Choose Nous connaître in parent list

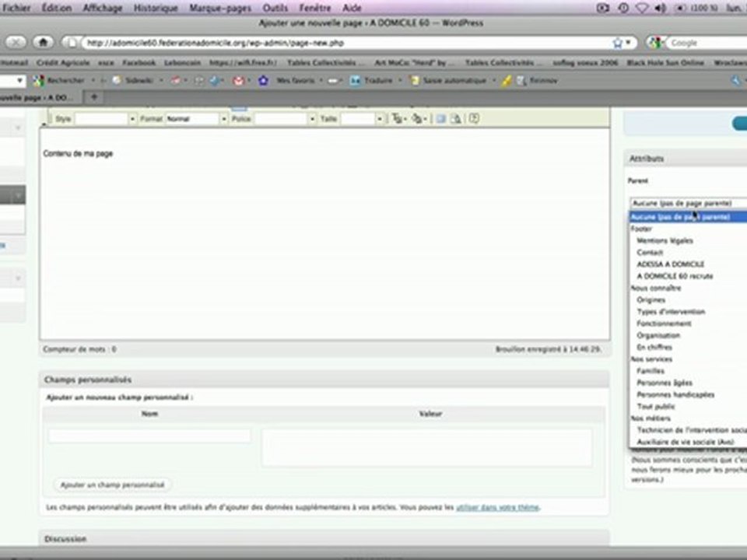(x=655, y=288)
